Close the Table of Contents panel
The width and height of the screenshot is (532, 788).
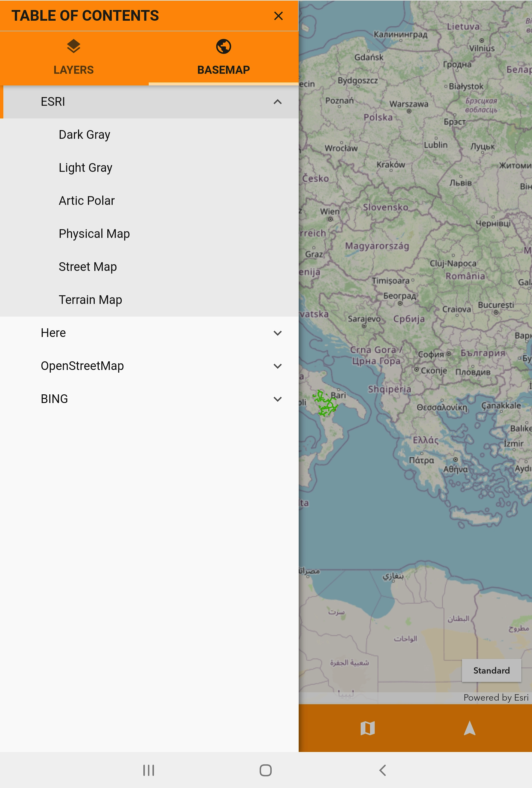pos(278,16)
